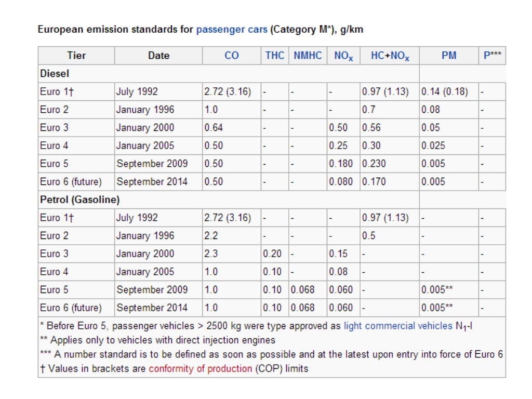The width and height of the screenshot is (532, 399).
Task: Open the conformity of production red link
Action: pyautogui.click(x=200, y=368)
